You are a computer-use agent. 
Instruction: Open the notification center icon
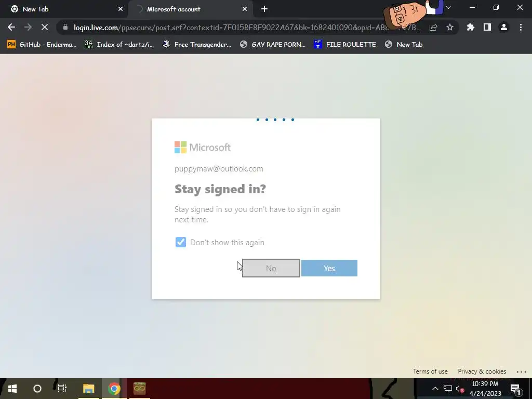515,389
